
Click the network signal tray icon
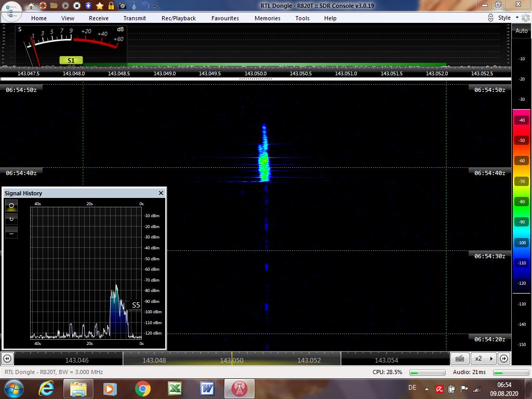(477, 389)
